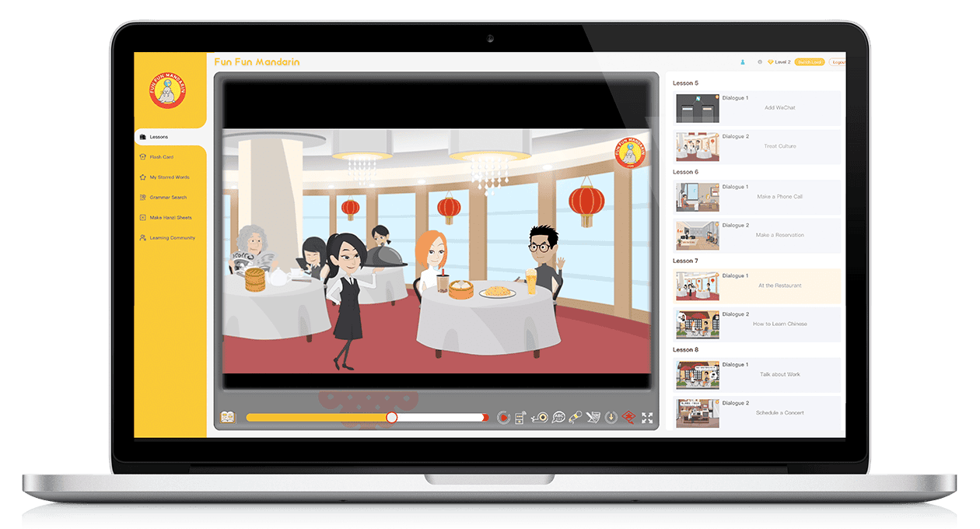Click the replay circle icon in player
This screenshot has height=529, width=980.
tap(503, 418)
